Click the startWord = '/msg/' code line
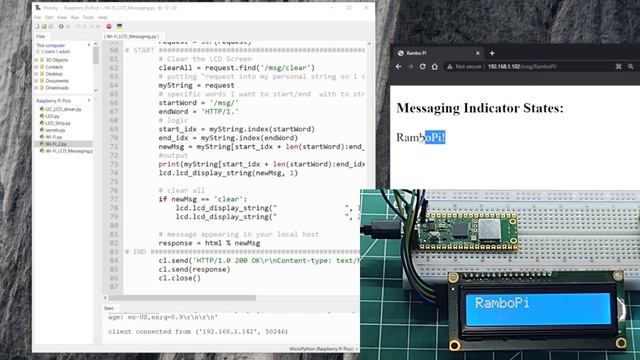The image size is (640, 360). coord(198,103)
